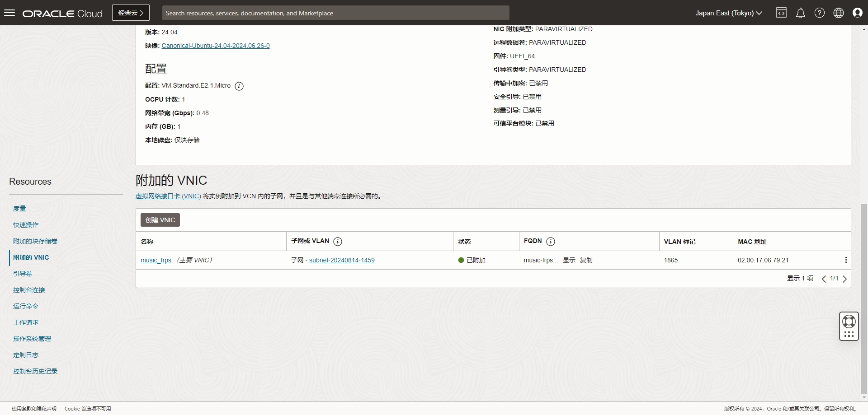Open the three-dot actions menu for music_frps
Image resolution: width=868 pixels, height=415 pixels.
click(x=845, y=260)
